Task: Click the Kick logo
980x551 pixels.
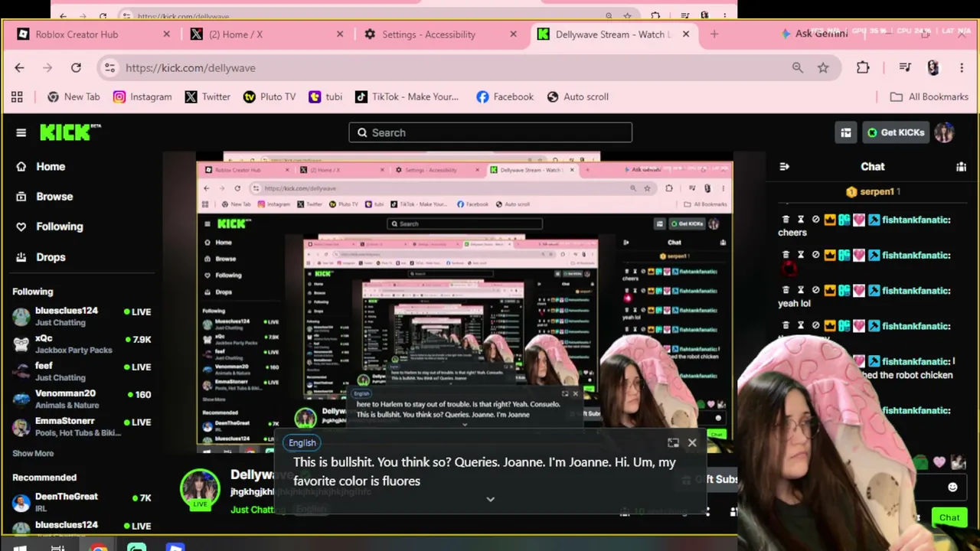Action: (70, 132)
